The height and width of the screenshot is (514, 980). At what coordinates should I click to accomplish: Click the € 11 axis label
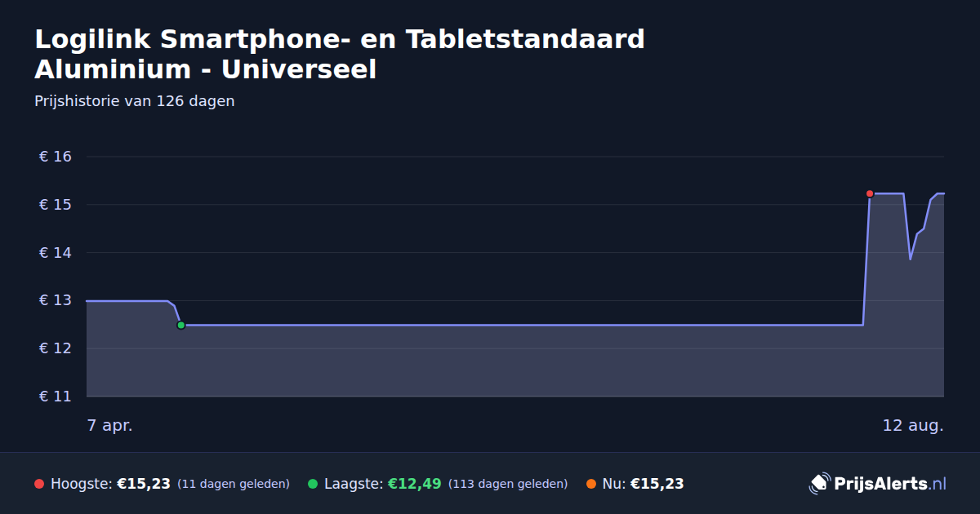[x=56, y=397]
